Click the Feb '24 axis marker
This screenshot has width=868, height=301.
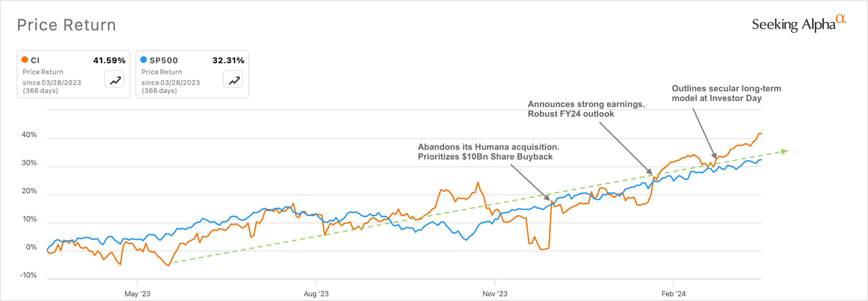coord(673,294)
